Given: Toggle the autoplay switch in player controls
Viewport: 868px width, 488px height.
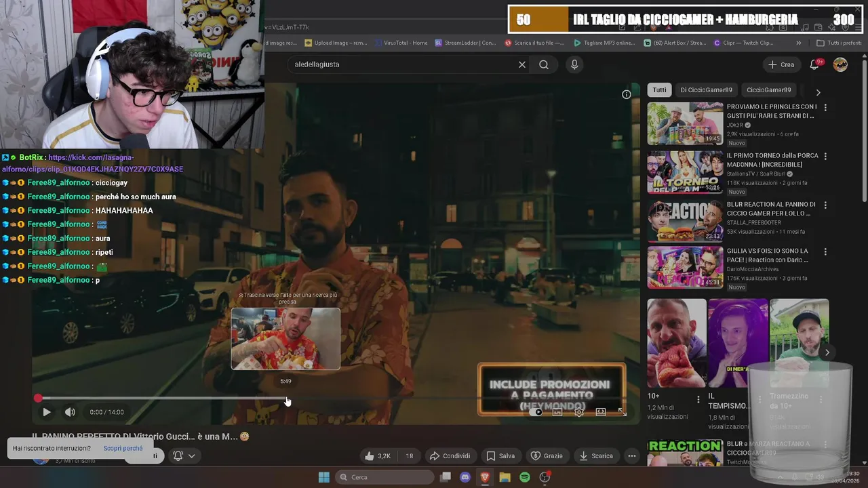Looking at the screenshot, I should pyautogui.click(x=536, y=412).
